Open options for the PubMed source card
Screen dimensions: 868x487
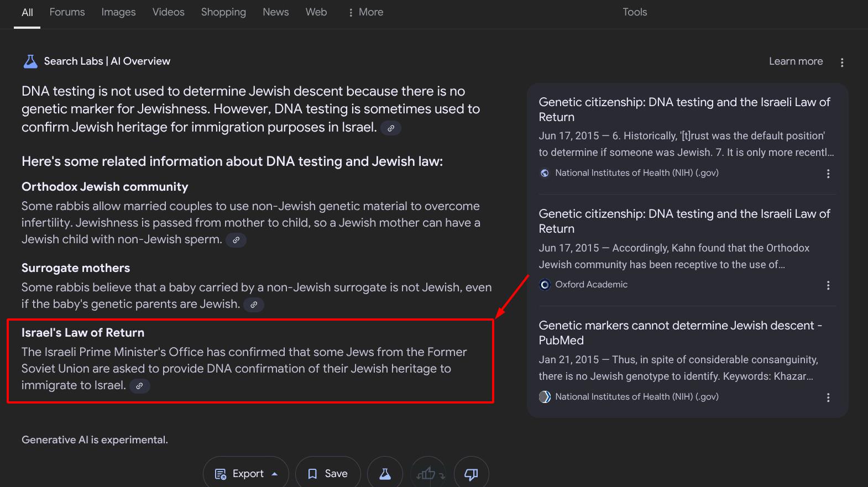(828, 397)
